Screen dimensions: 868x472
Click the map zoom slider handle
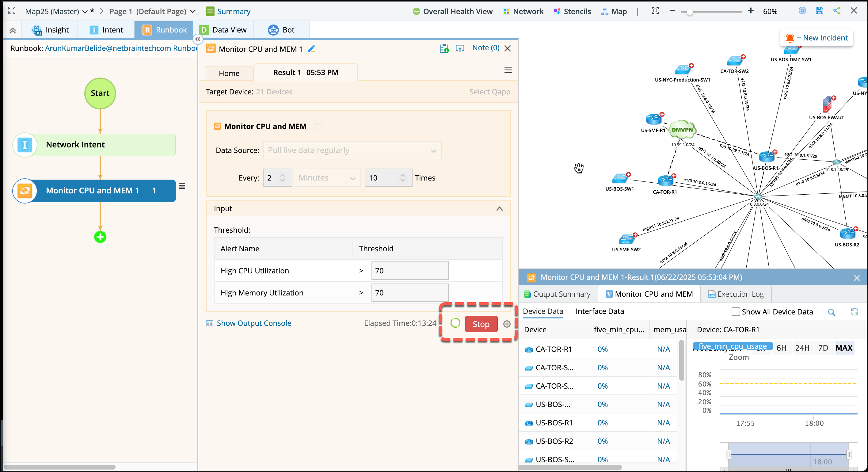pos(690,12)
